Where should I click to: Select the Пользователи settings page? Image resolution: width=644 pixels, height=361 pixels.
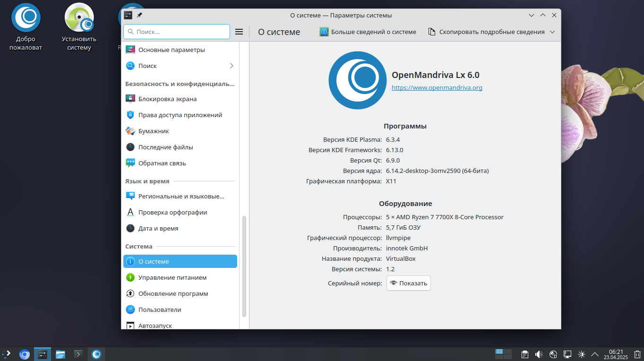click(x=180, y=309)
